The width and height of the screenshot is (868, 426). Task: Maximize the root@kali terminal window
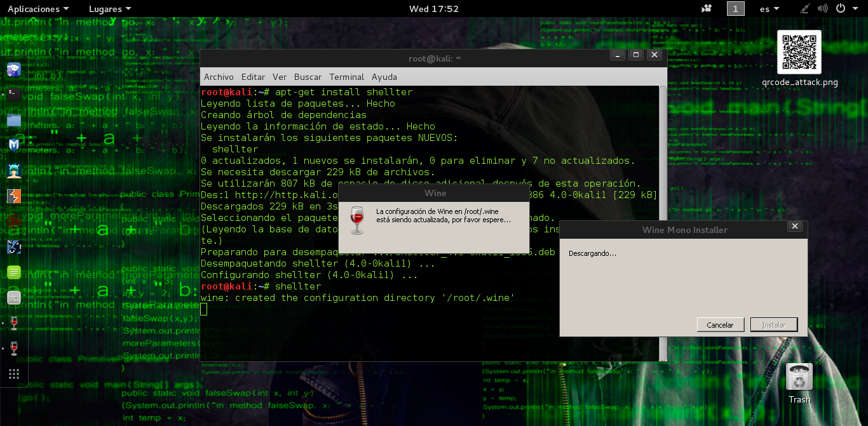tap(635, 55)
